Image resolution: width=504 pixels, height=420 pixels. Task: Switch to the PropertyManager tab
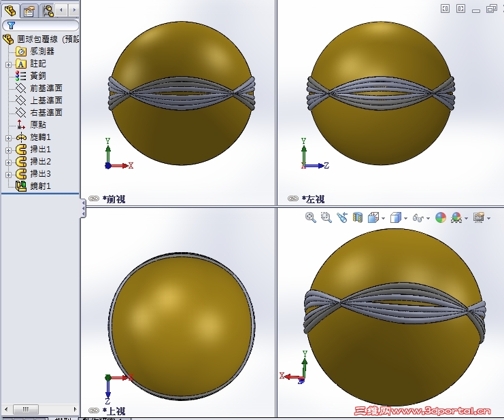tap(29, 11)
